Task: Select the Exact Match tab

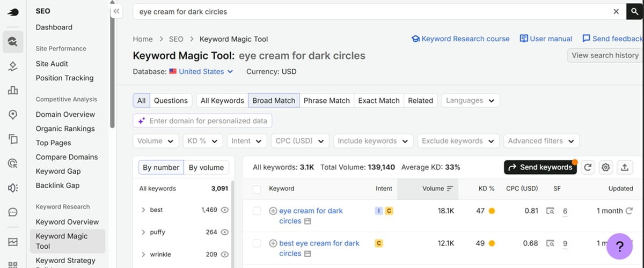Action: tap(379, 100)
